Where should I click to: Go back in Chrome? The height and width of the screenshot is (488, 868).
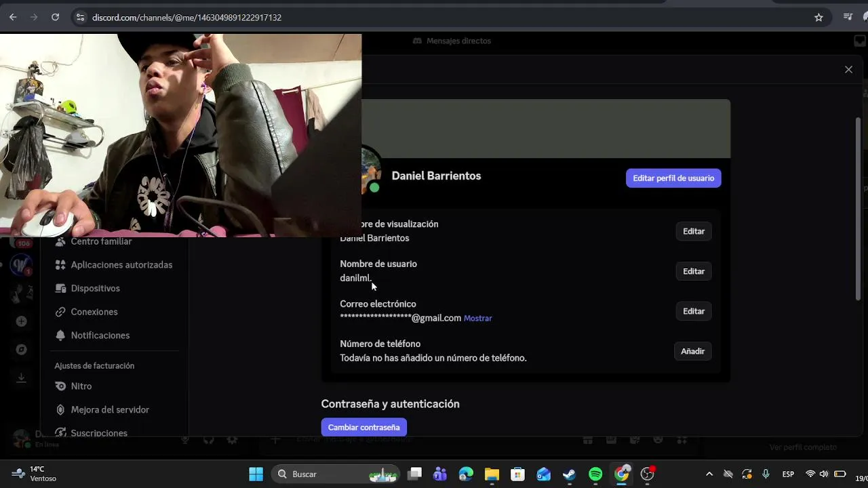tap(13, 17)
